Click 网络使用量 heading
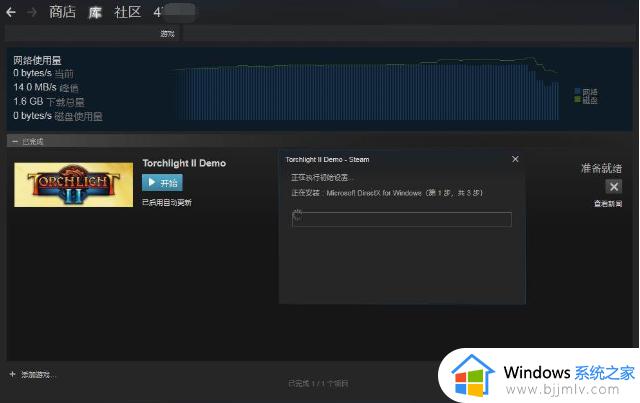 (37, 60)
